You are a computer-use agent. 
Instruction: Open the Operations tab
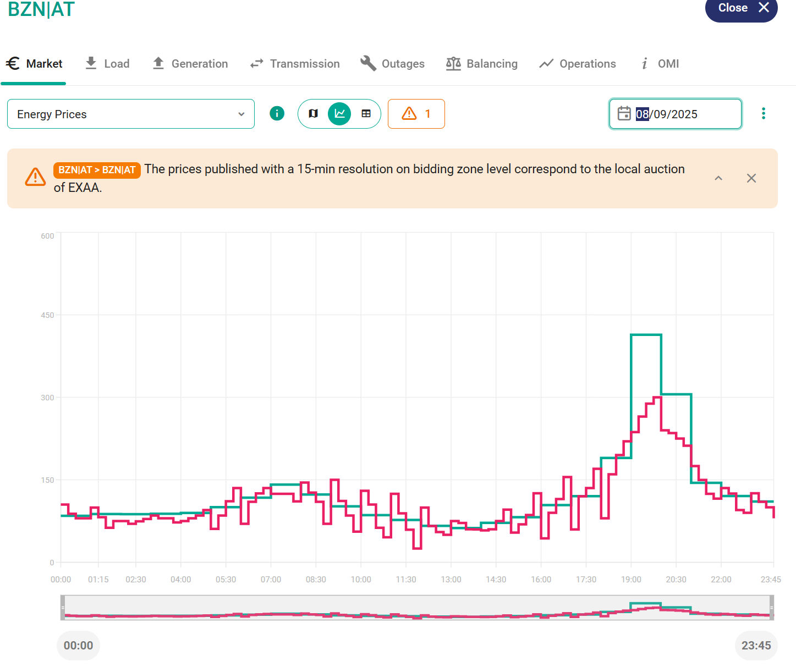point(578,64)
